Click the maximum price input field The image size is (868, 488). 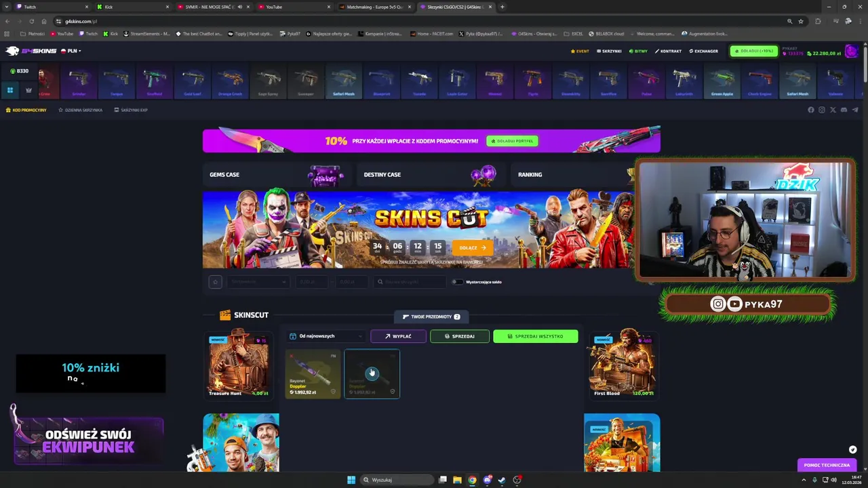pyautogui.click(x=351, y=282)
